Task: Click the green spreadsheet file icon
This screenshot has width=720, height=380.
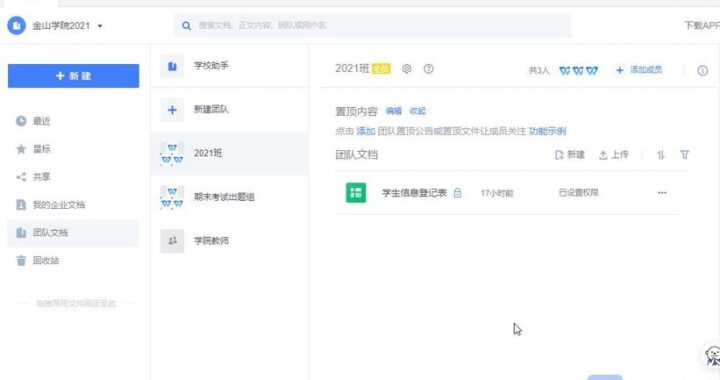Action: pos(356,193)
